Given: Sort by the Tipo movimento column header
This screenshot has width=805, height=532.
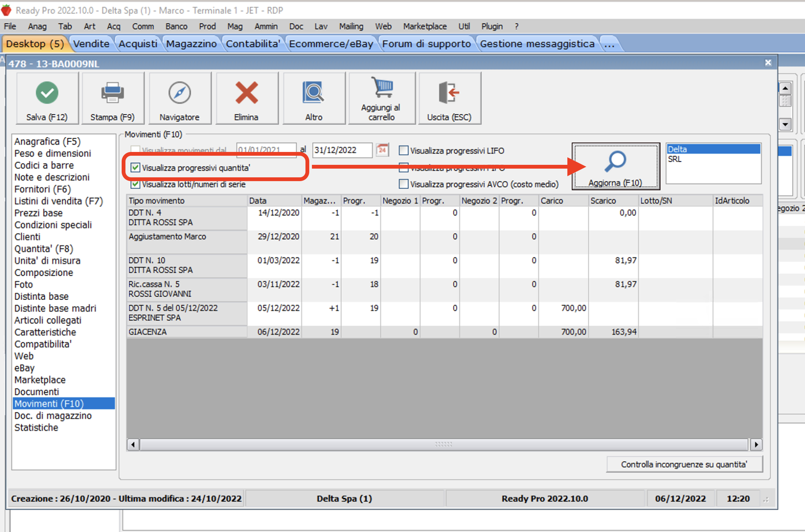Looking at the screenshot, I should [x=187, y=200].
